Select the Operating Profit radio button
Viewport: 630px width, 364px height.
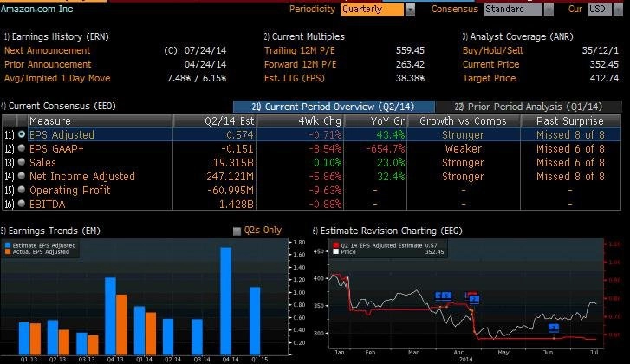tap(22, 190)
